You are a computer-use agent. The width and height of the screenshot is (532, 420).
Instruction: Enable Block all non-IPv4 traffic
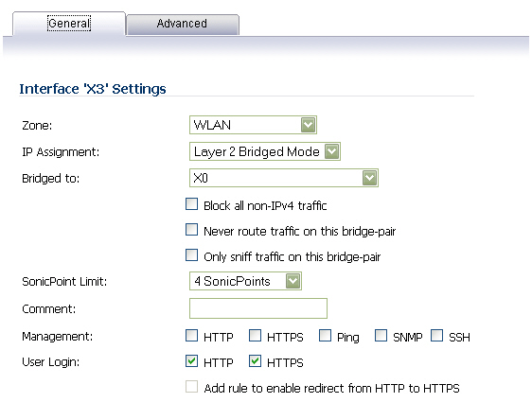(x=192, y=204)
